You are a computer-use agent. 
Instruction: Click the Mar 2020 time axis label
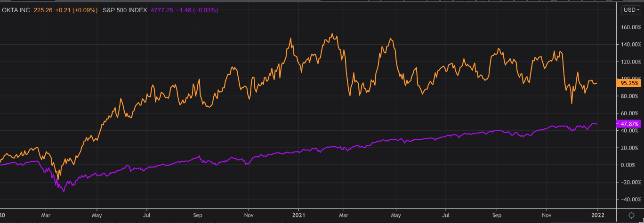(45, 215)
